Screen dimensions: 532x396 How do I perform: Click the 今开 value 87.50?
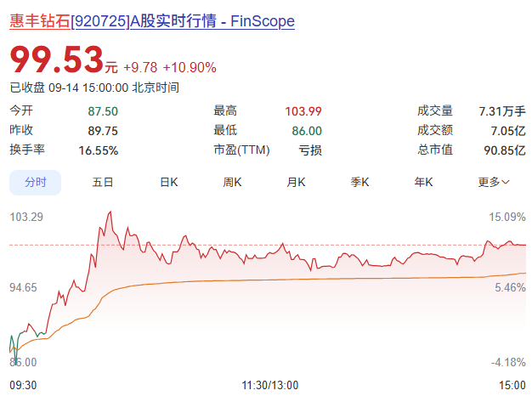coord(103,111)
